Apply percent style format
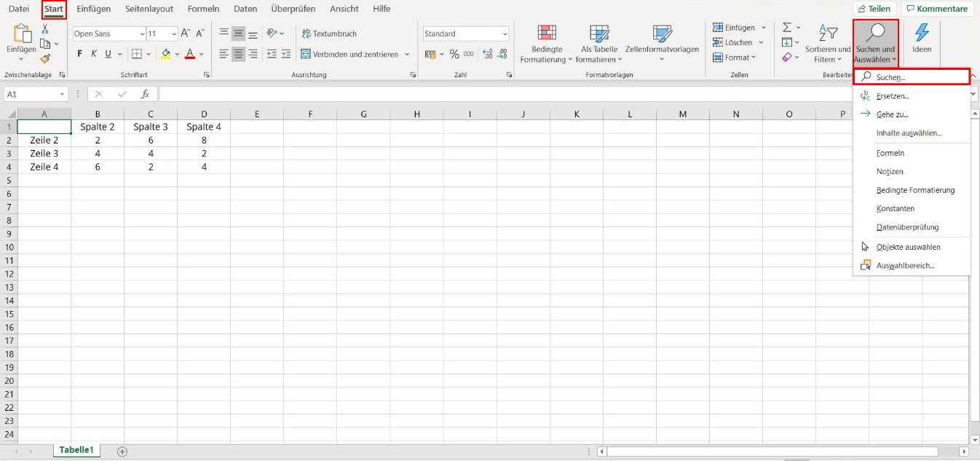980x461 pixels. [x=454, y=54]
